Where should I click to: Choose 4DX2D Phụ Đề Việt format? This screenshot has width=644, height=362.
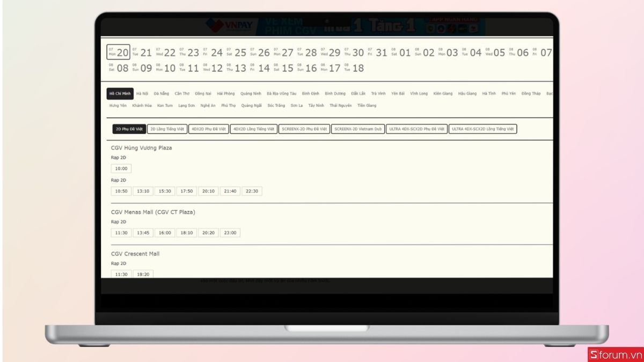tap(209, 129)
